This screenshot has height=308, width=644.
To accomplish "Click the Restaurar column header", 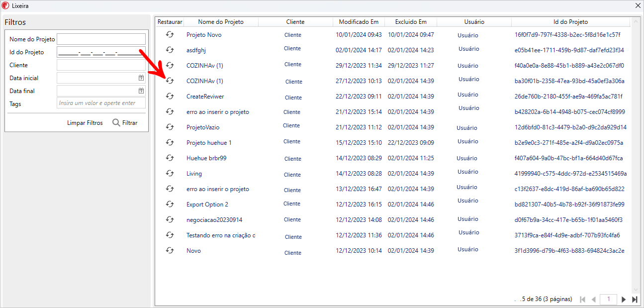I will [x=170, y=22].
